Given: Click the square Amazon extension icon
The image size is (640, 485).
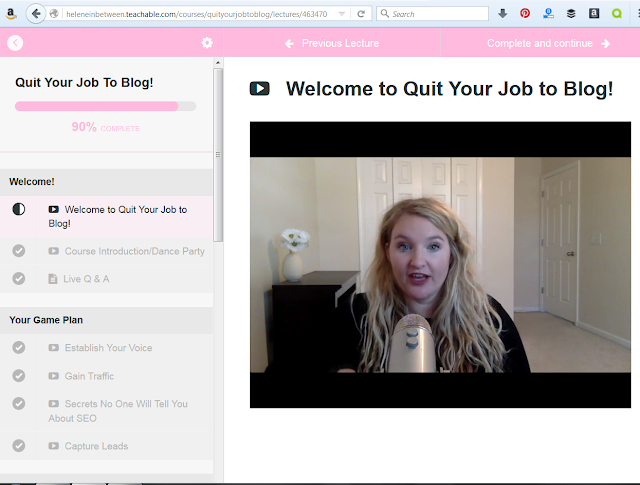Looking at the screenshot, I should tap(594, 14).
